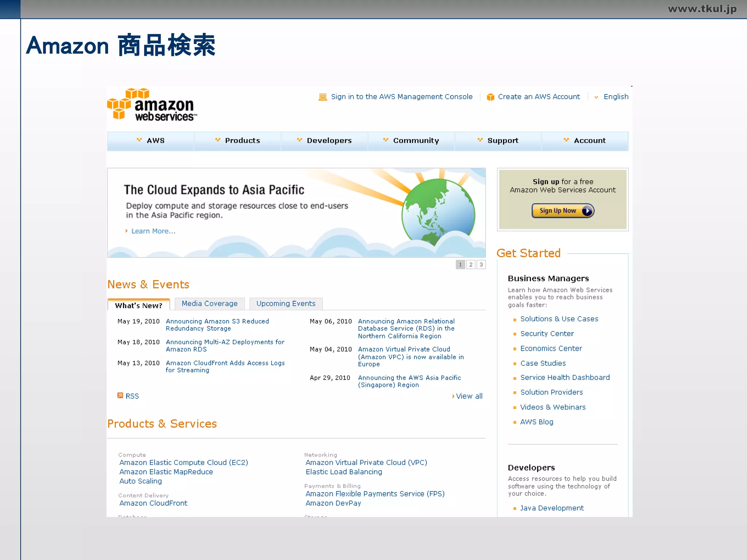Viewport: 747px width, 560px height.
Task: Click View all news link
Action: coord(469,396)
